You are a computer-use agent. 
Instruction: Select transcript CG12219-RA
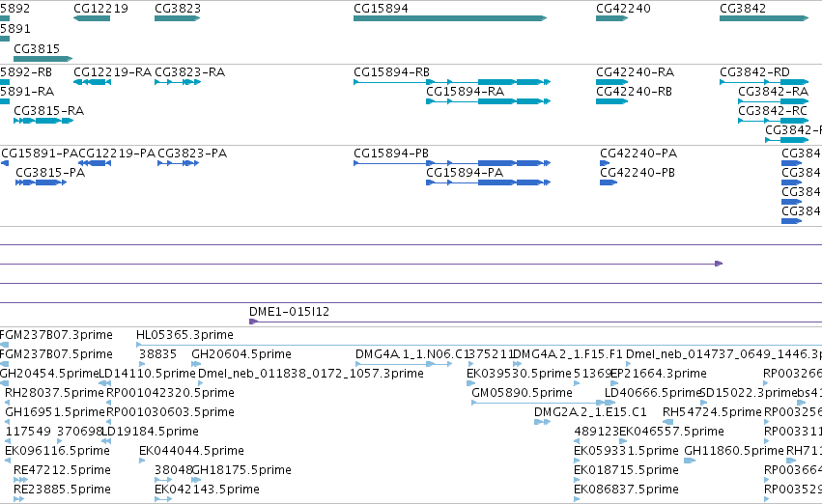113,72
